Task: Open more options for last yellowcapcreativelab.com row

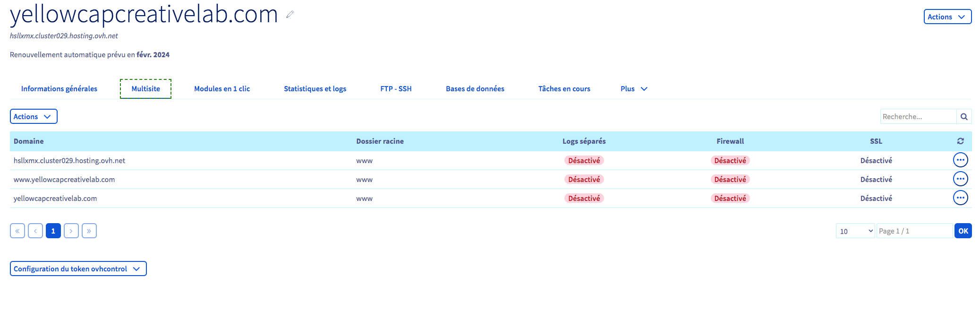Action: 960,198
